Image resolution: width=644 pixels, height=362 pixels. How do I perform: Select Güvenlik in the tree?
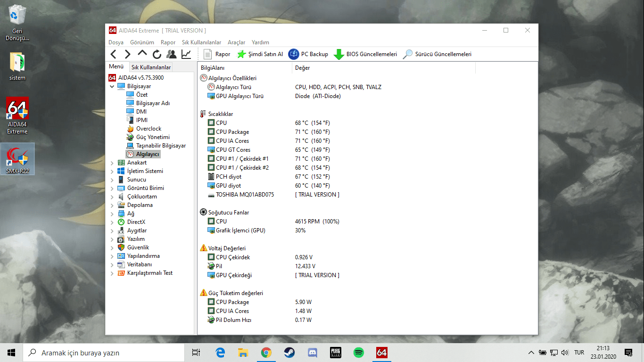point(138,247)
